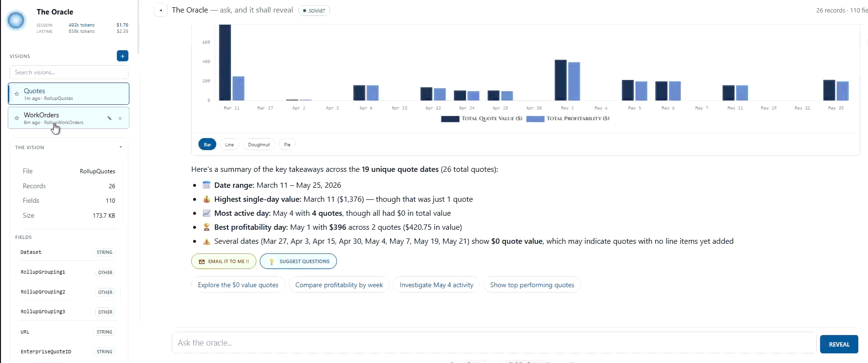Collapse the sidebar with arrow button
This screenshot has height=363, width=868.
click(161, 10)
